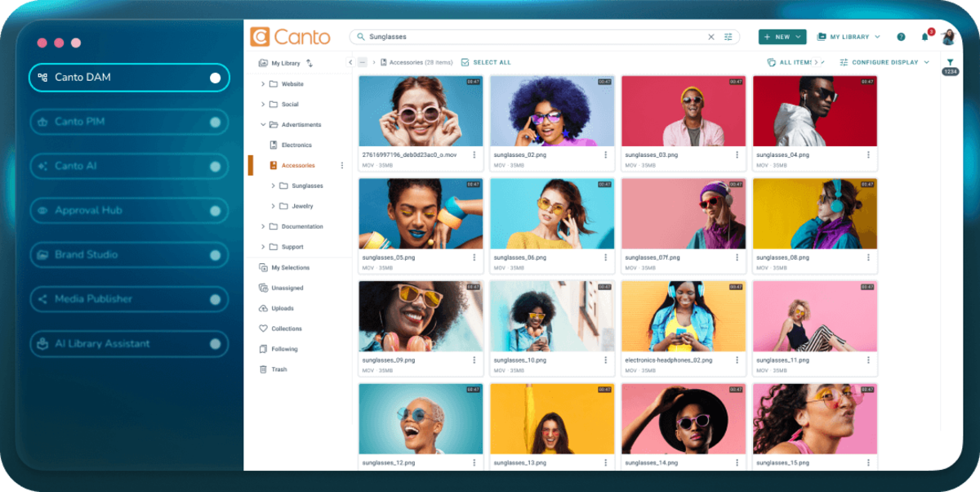Click into the search field

click(x=531, y=37)
